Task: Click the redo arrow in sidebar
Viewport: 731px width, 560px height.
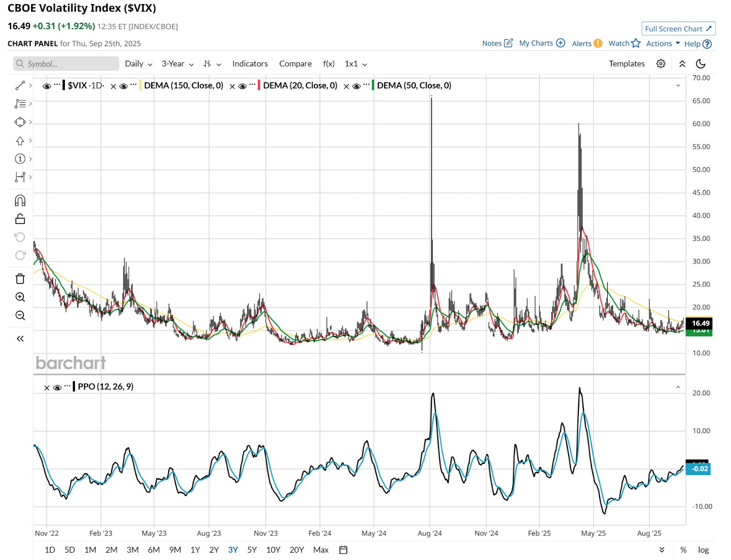Action: coord(20,255)
